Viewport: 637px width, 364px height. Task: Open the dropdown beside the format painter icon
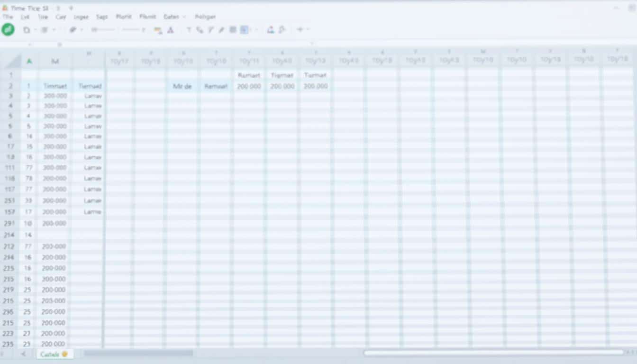tap(82, 30)
